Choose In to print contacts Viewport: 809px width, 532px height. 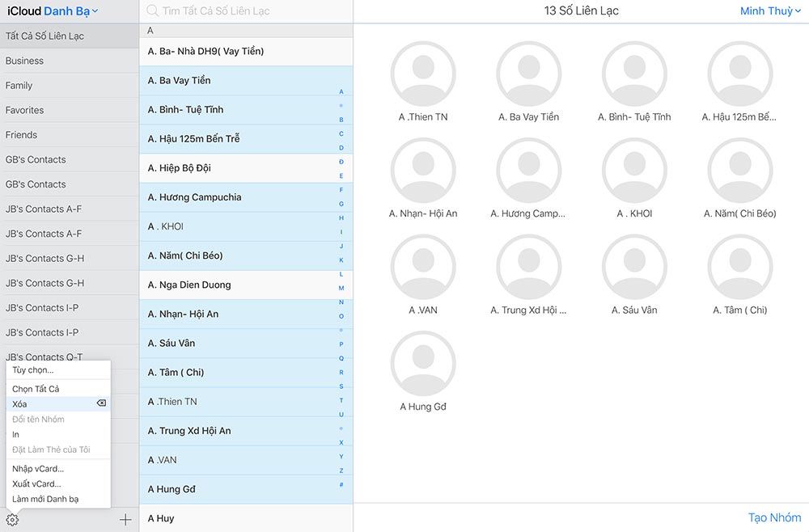[58, 434]
